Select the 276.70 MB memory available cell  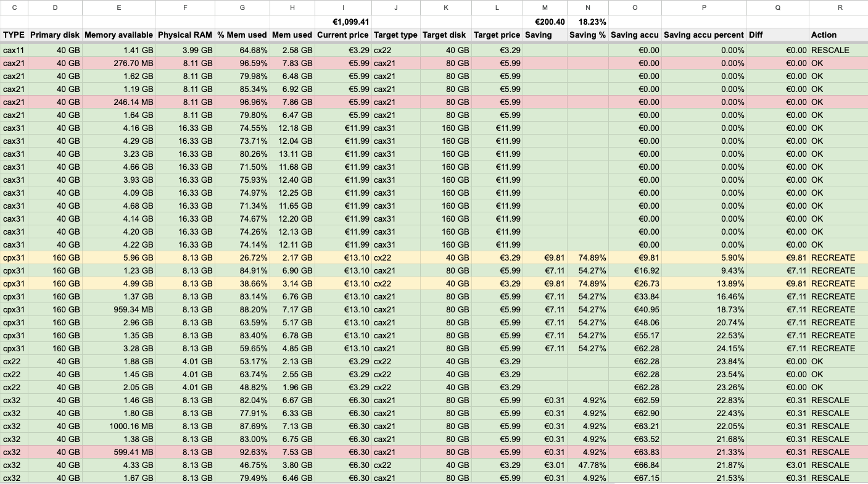point(119,63)
